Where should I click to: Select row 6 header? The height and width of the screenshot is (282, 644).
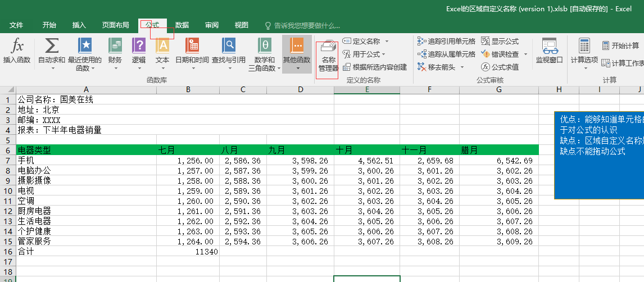click(8, 150)
